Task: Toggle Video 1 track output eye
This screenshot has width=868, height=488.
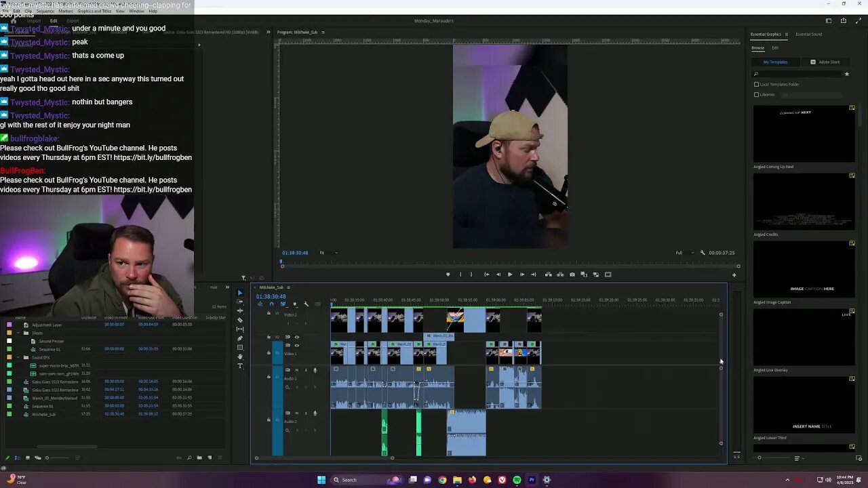Action: tap(296, 346)
